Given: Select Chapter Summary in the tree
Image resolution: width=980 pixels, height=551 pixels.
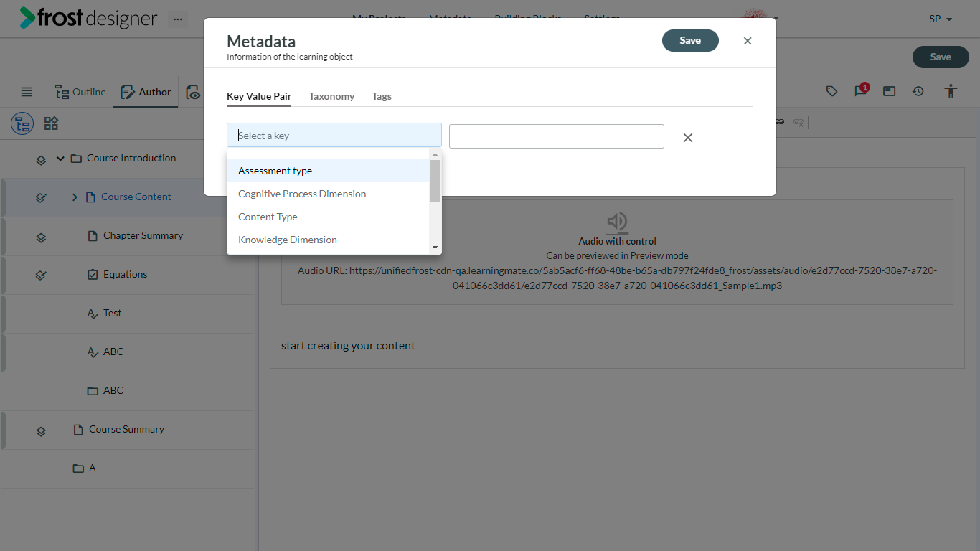Looking at the screenshot, I should [143, 235].
